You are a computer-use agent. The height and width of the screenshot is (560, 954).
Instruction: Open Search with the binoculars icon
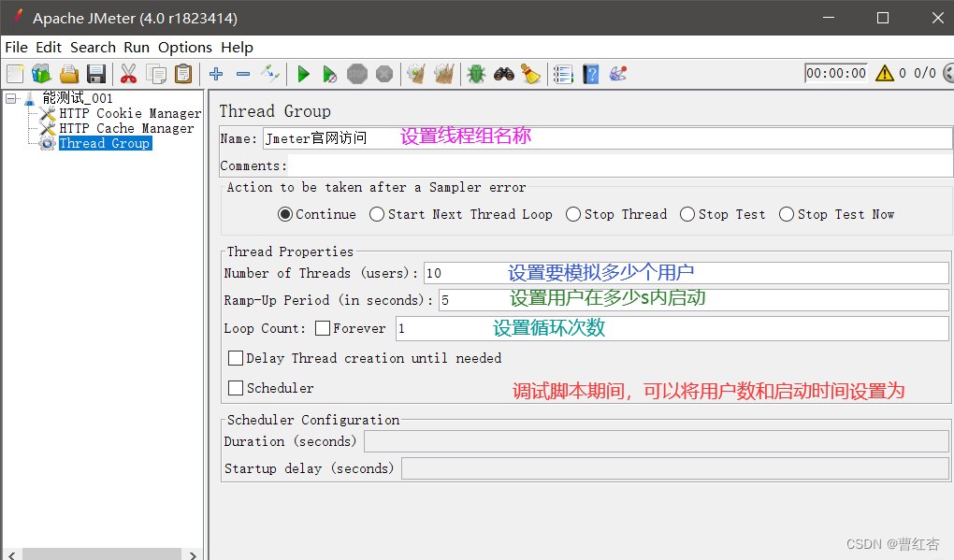pos(504,74)
